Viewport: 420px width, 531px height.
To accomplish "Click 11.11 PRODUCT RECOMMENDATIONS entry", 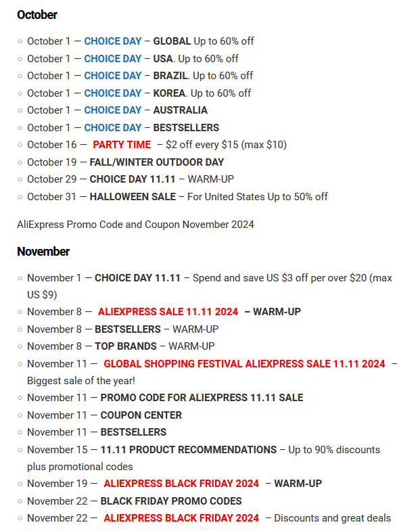I will 189,450.
